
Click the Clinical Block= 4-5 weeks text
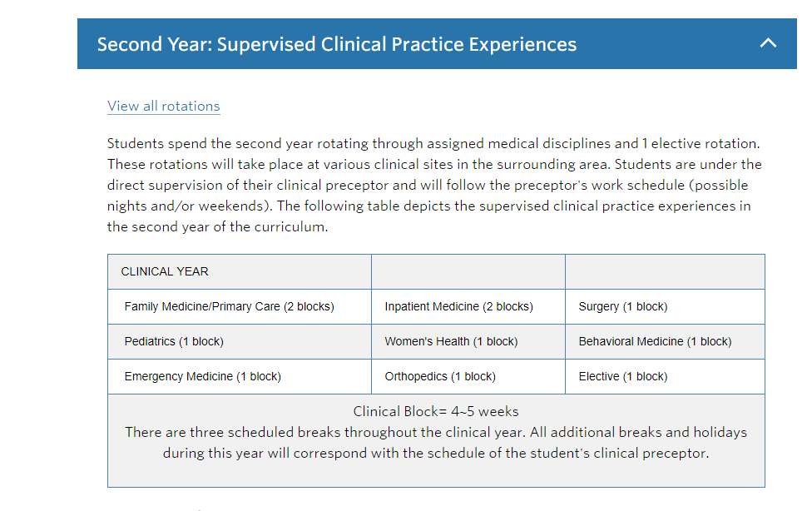pyautogui.click(x=436, y=411)
